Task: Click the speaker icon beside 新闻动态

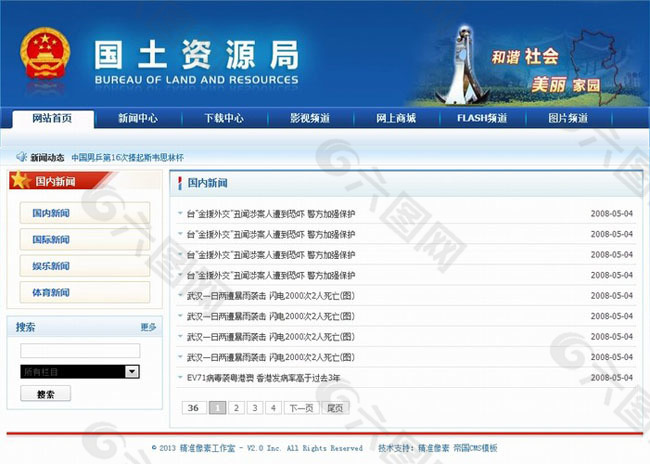Action: 21,157
